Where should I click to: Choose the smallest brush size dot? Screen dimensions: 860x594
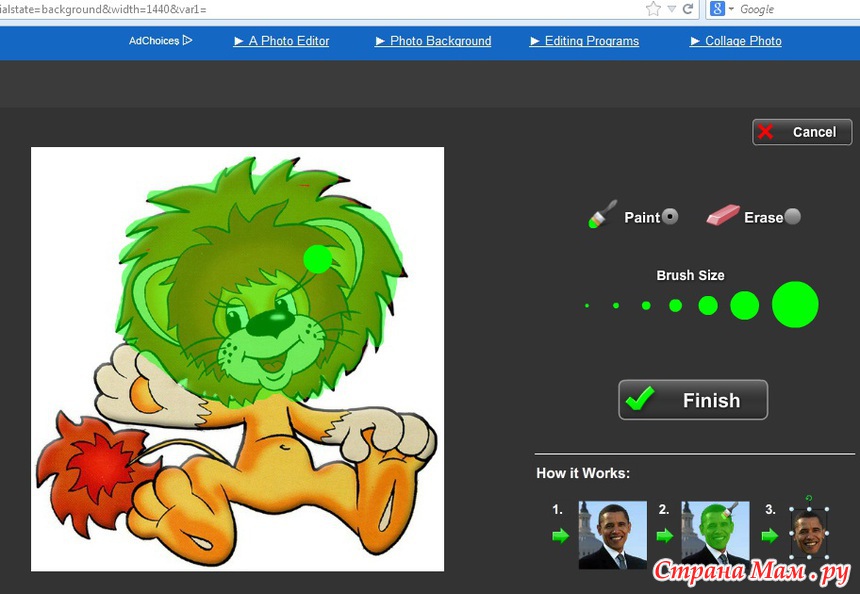[x=587, y=306]
